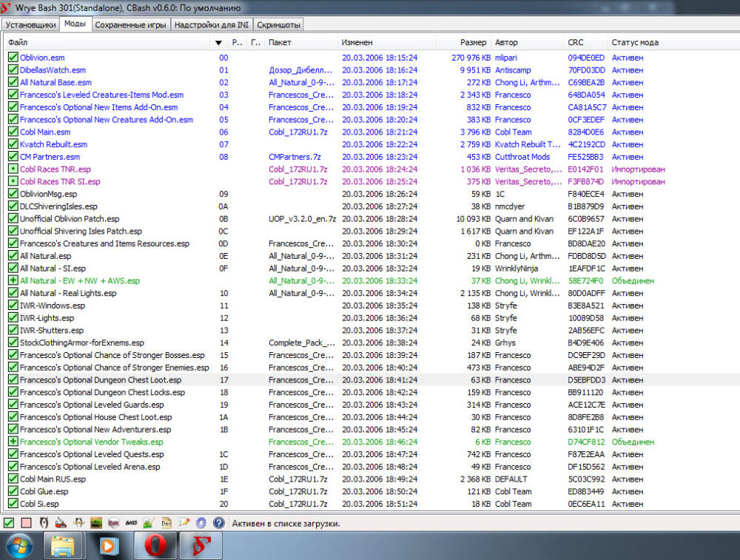Open the Windows Start orb

[19, 547]
